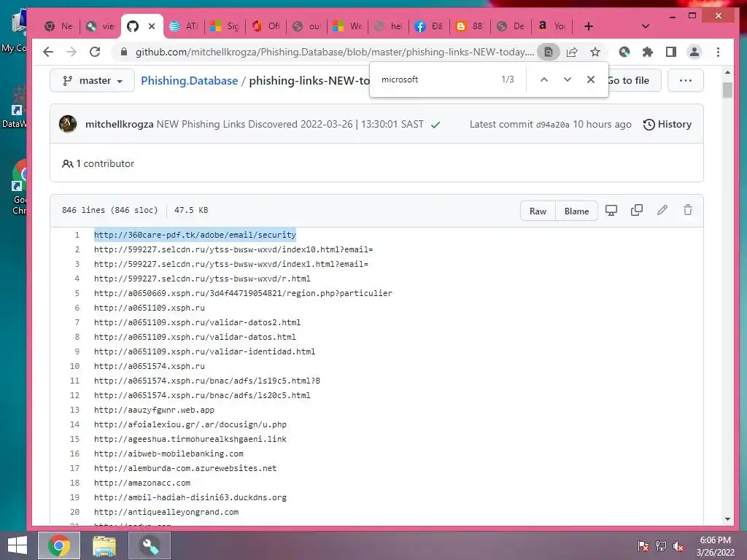
Task: Open the Chrome three-dot menu
Action: click(x=718, y=52)
